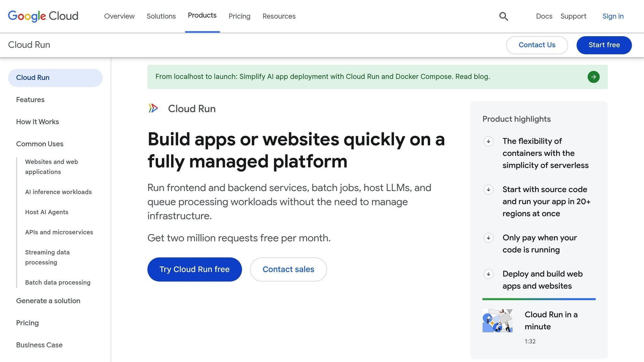
Task: Click Start with source code highlight text
Action: click(x=547, y=201)
